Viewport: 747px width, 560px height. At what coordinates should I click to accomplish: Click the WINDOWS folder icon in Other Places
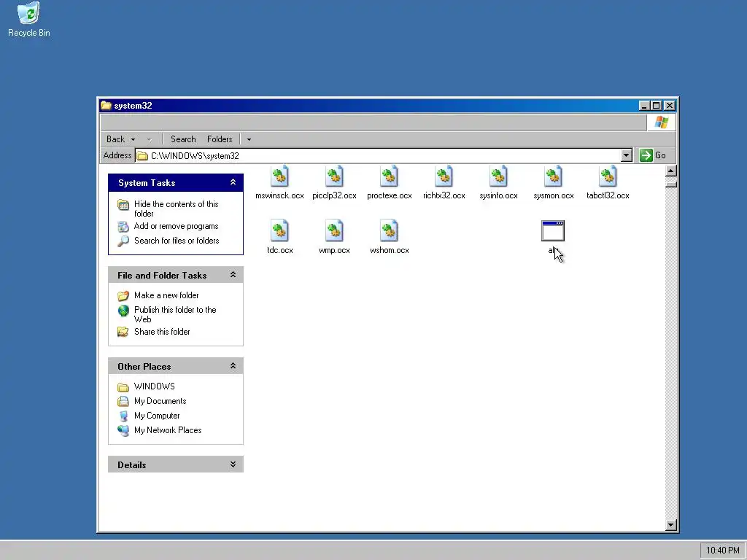coord(123,386)
